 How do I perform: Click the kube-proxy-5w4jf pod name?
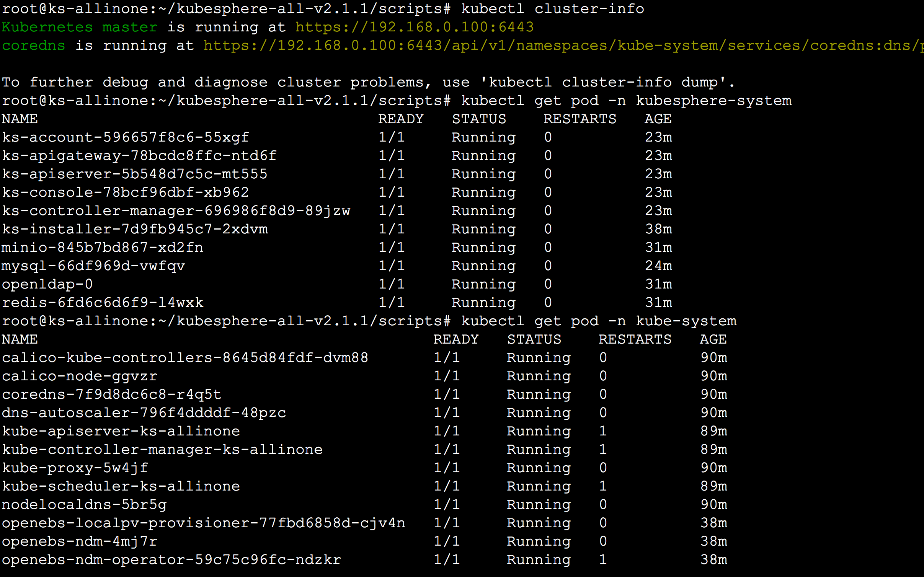coord(75,468)
